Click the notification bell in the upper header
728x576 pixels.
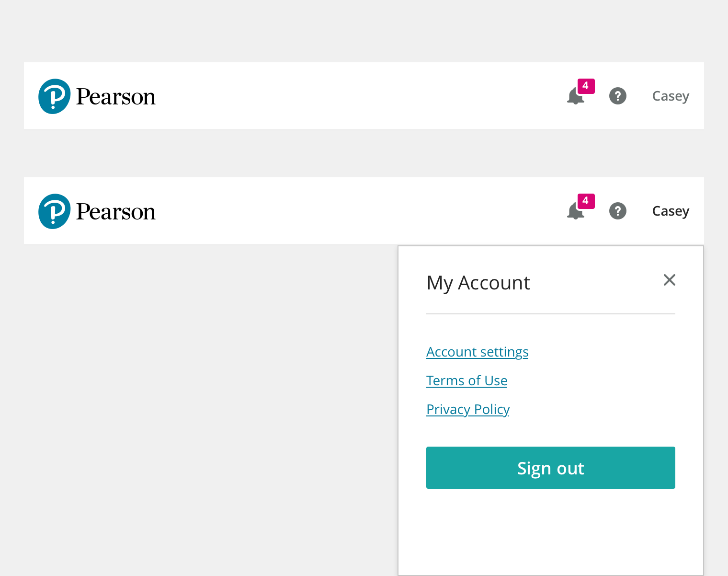[575, 97]
